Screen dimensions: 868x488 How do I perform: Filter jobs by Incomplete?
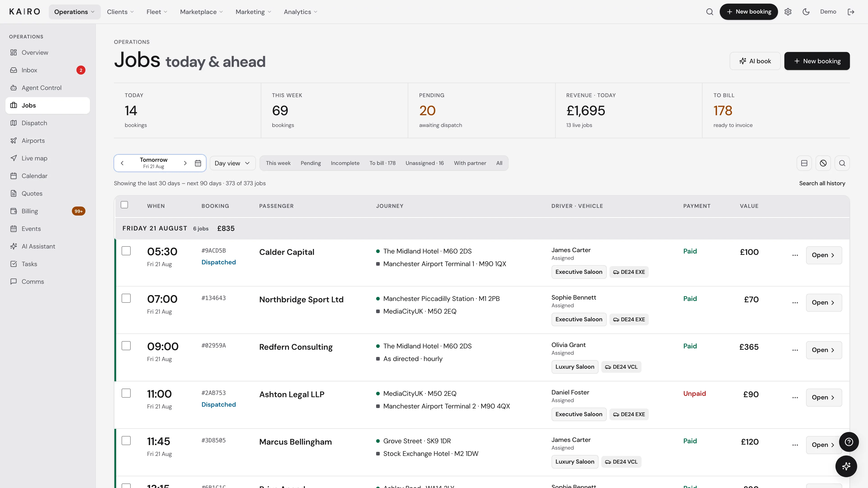pyautogui.click(x=345, y=163)
